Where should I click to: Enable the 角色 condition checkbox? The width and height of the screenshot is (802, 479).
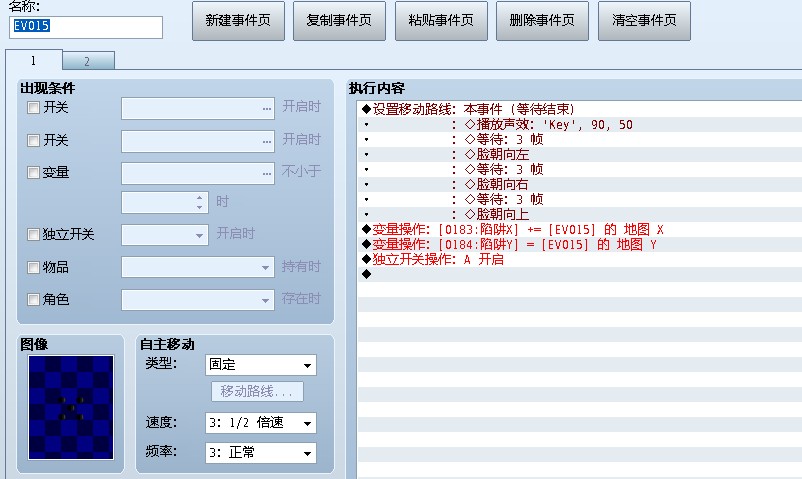click(33, 299)
